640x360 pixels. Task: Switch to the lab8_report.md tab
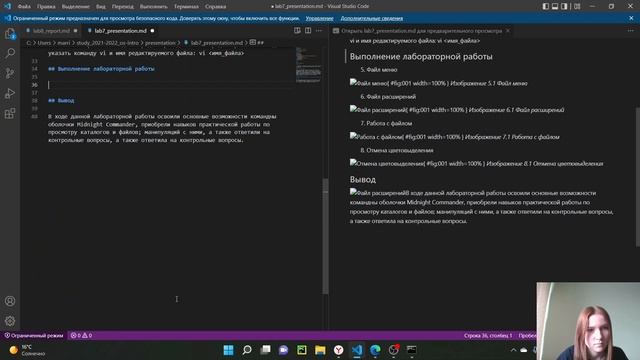[x=51, y=31]
